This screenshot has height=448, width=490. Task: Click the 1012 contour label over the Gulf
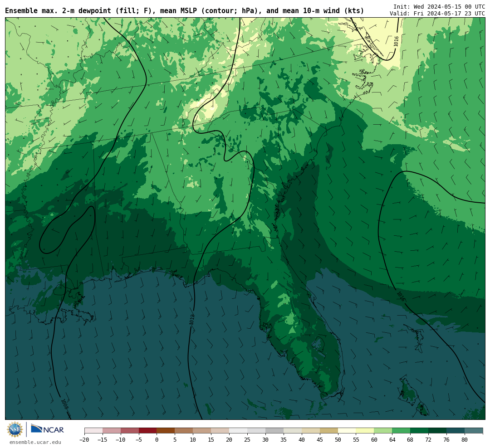point(191,320)
